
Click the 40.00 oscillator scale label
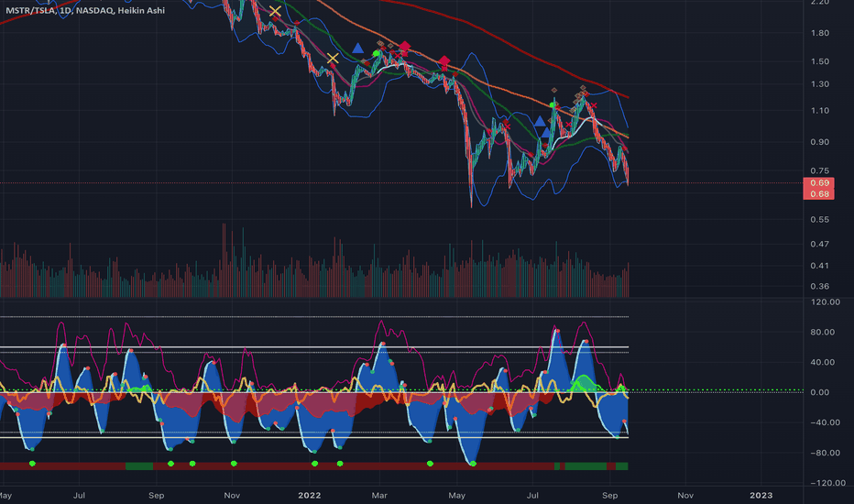pyautogui.click(x=823, y=362)
